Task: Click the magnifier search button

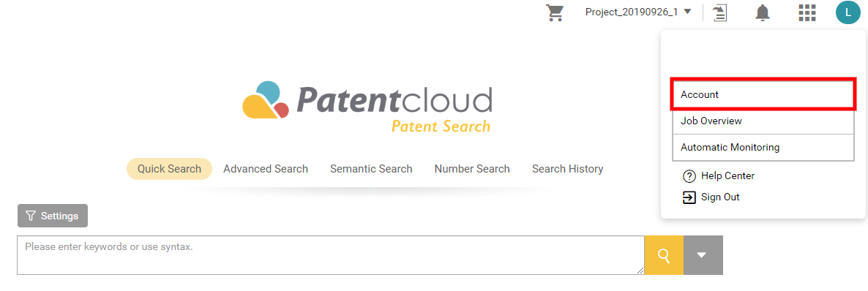Action: click(664, 255)
